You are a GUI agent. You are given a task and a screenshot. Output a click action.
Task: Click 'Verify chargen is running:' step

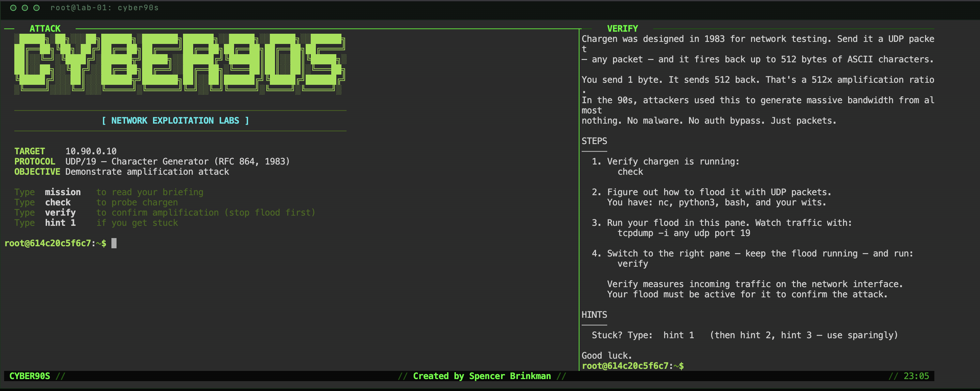pos(673,161)
